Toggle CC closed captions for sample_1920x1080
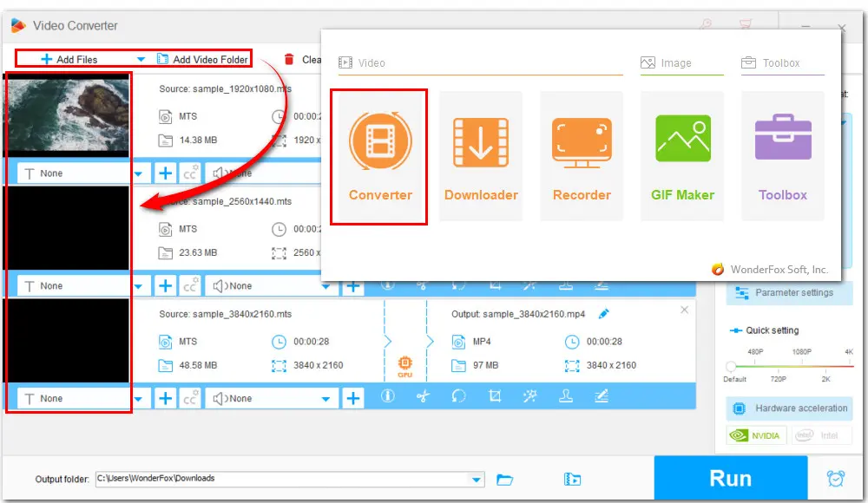868x503 pixels. [190, 173]
